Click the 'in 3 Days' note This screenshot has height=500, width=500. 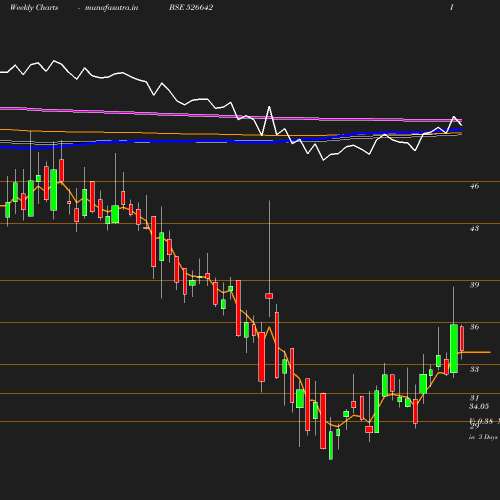[x=483, y=437]
